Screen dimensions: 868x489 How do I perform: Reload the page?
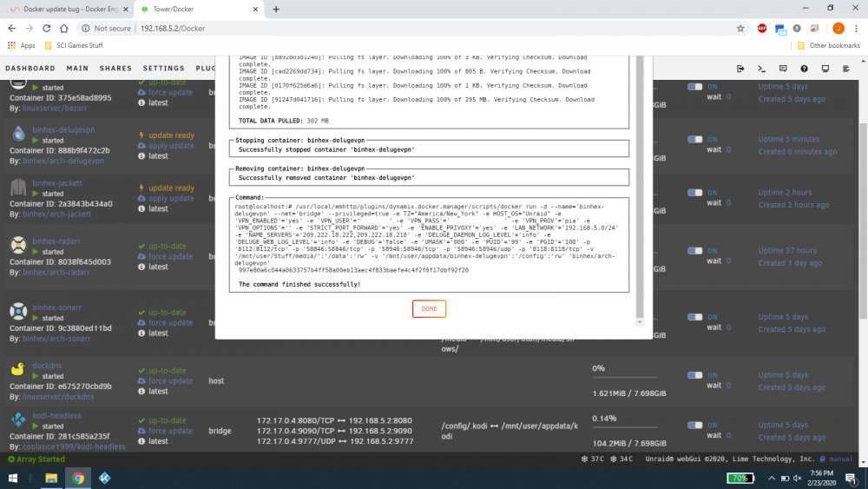[x=47, y=29]
